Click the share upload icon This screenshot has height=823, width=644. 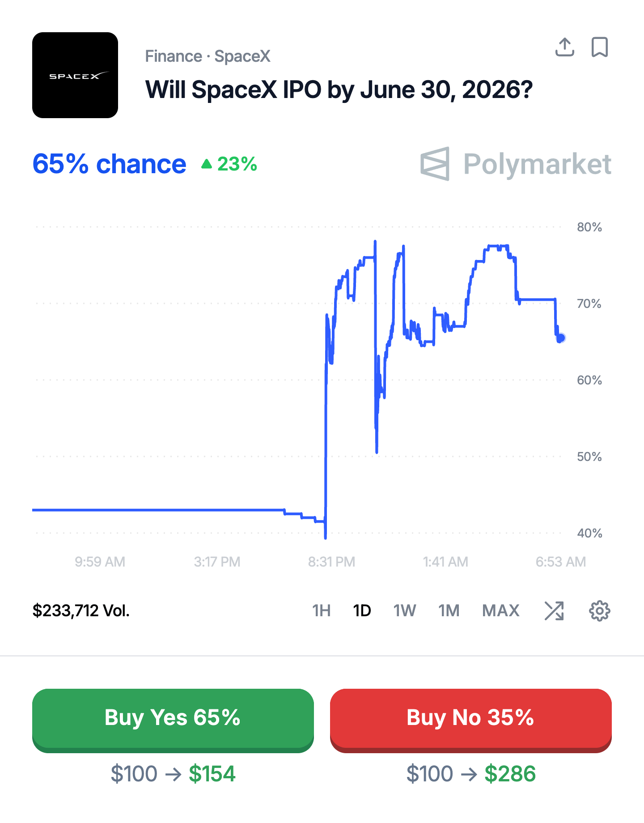564,47
